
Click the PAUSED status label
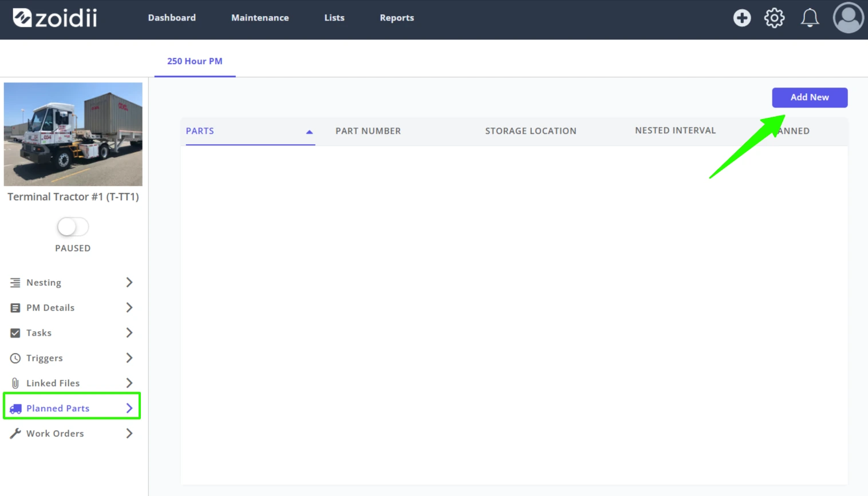pos(73,248)
